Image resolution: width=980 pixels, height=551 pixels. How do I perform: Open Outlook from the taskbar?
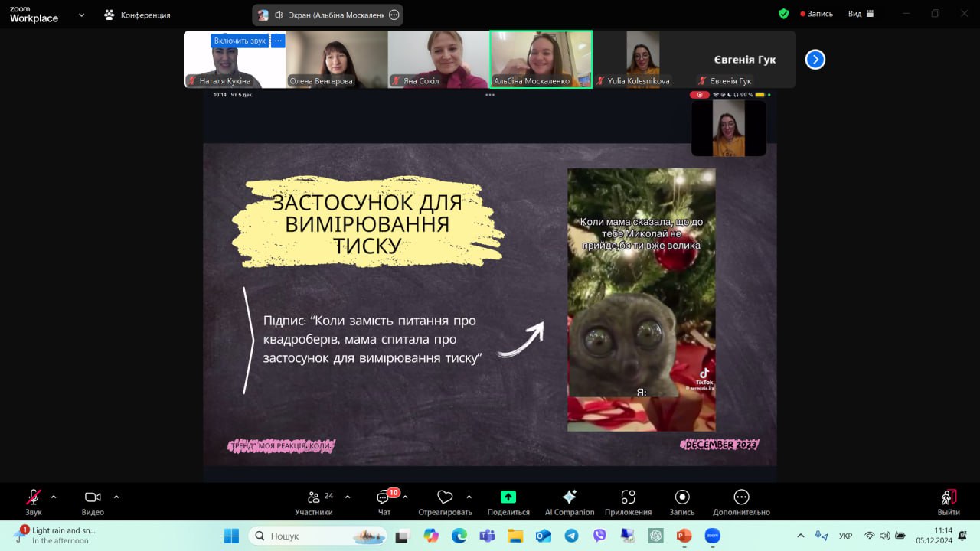click(544, 536)
